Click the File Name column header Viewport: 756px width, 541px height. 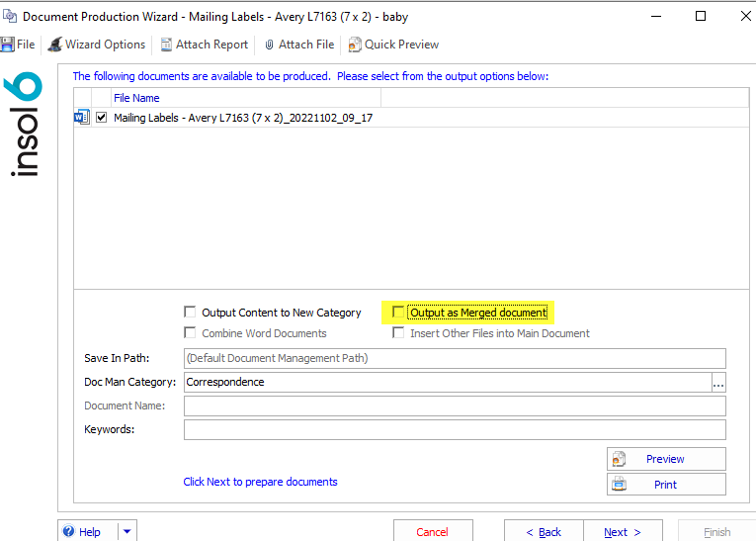[136, 98]
